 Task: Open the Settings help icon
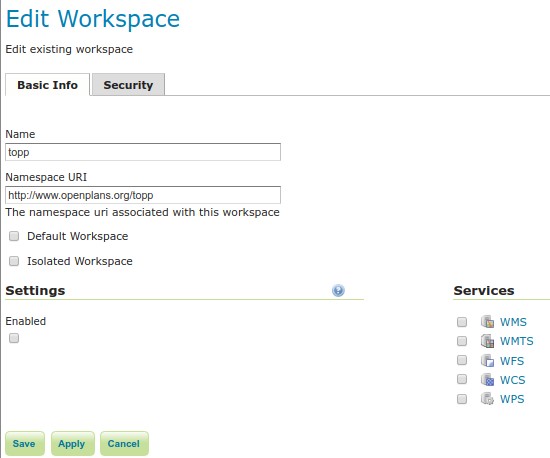click(338, 290)
